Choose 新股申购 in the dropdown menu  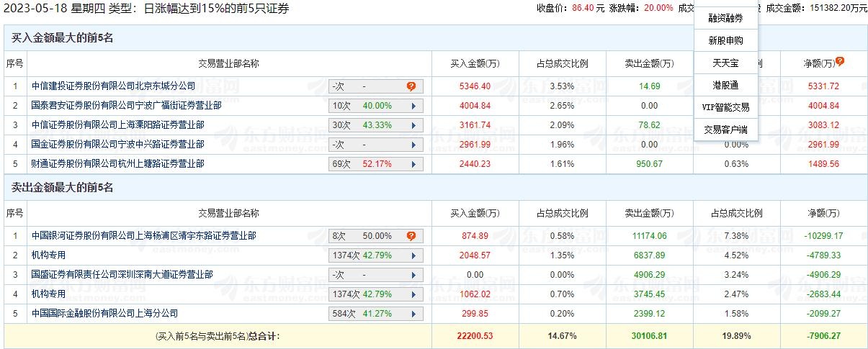click(725, 41)
